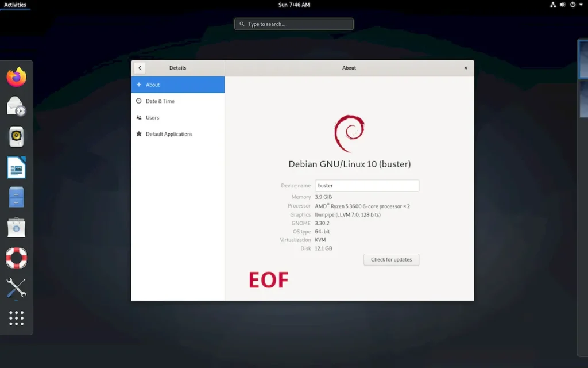Open system menu dropdown arrow
This screenshot has width=588, height=368.
click(581, 5)
